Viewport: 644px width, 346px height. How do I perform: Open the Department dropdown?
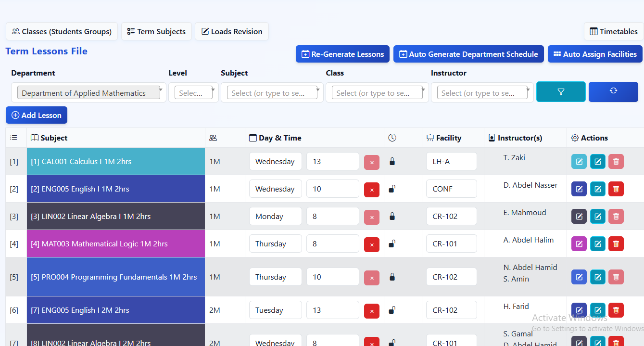pos(88,93)
